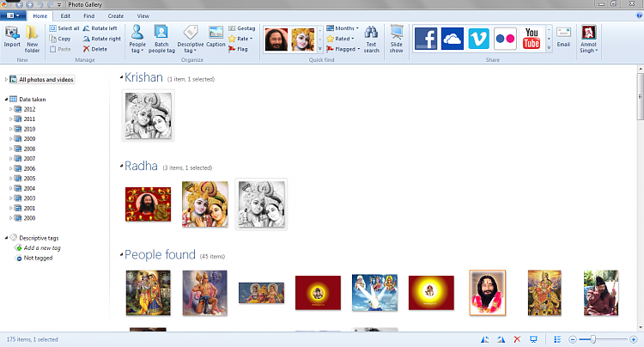
Task: Open the Rate star dropdown
Action: pos(240,39)
